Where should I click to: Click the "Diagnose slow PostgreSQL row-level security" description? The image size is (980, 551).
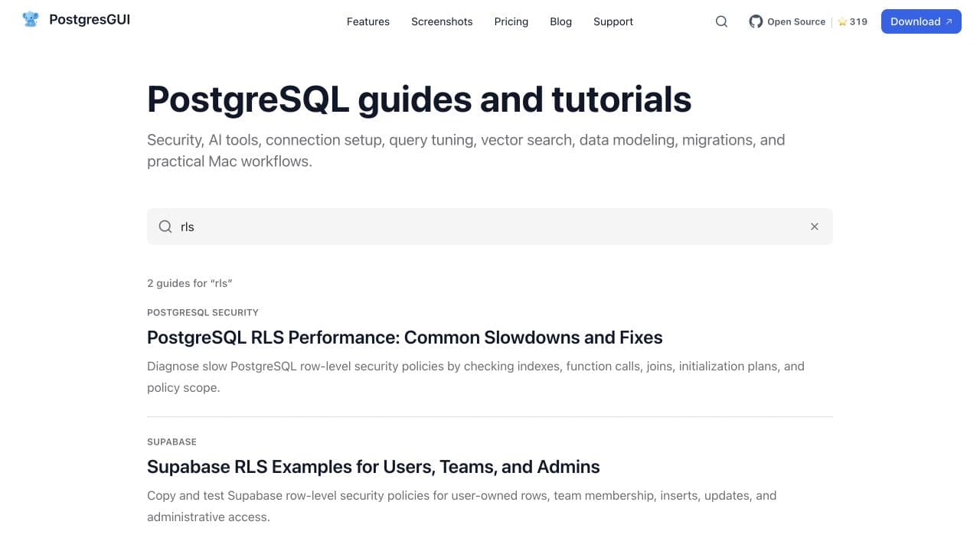click(x=475, y=377)
